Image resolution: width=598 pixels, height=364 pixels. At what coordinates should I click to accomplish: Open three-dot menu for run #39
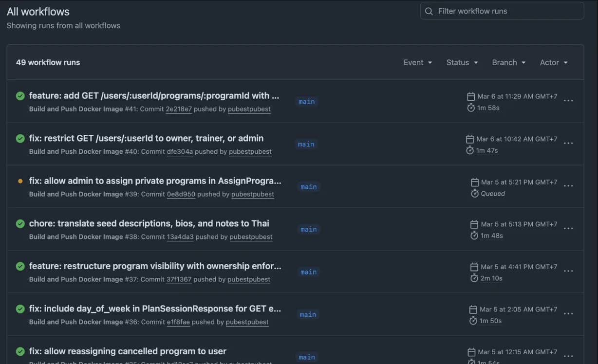click(x=568, y=186)
